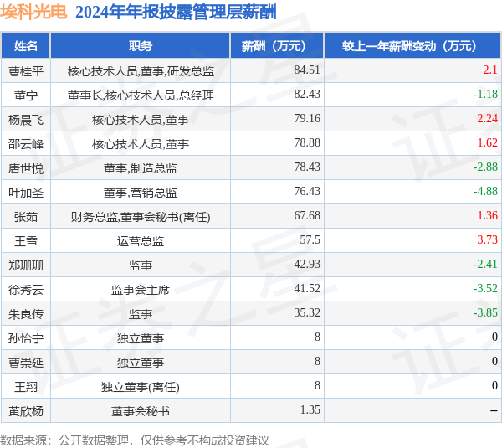Click the name cell '曹崇延'

click(x=26, y=363)
